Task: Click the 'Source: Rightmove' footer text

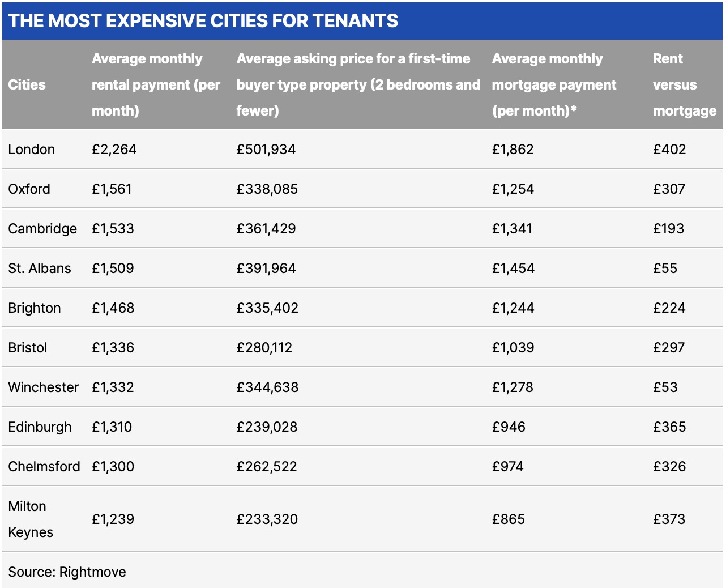Action: (x=67, y=572)
